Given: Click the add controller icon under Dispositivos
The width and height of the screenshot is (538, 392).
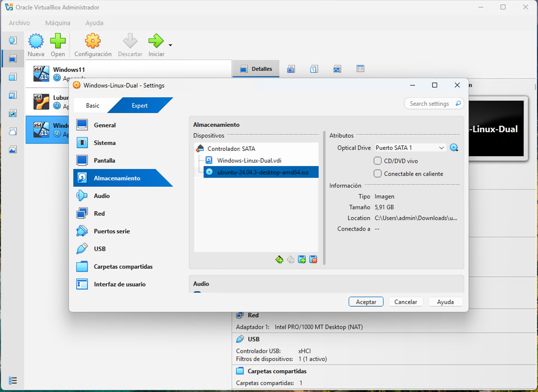Looking at the screenshot, I should click(279, 260).
